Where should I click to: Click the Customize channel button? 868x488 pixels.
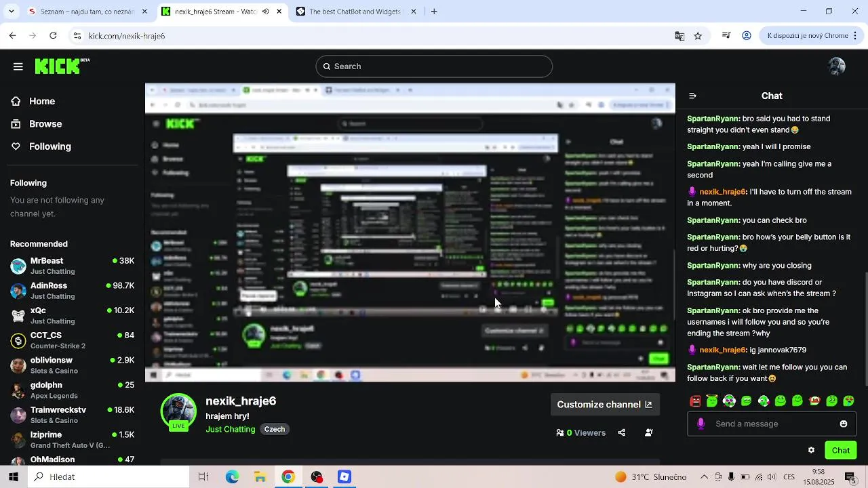click(604, 405)
